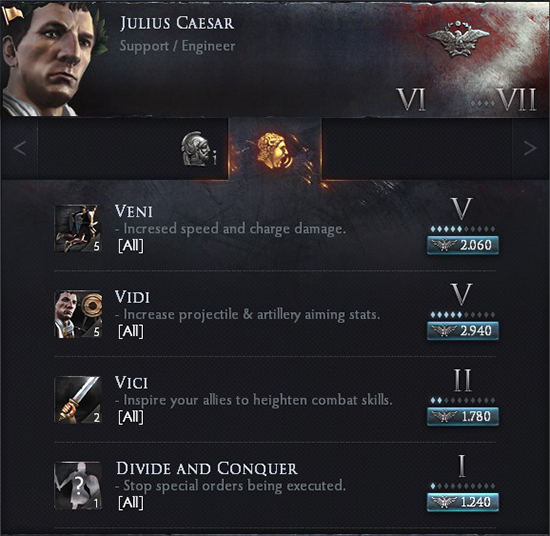Click the Veni ability icon
This screenshot has width=550, height=536.
78,229
